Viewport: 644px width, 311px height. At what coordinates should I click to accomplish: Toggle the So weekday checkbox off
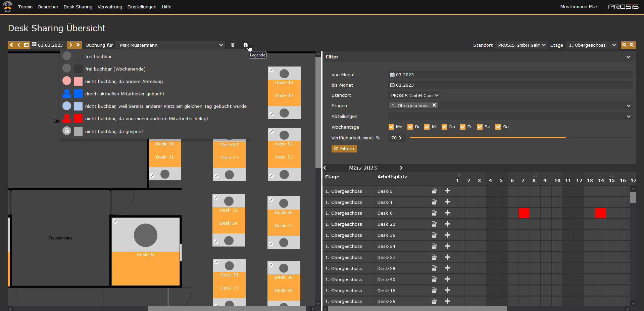click(x=498, y=127)
